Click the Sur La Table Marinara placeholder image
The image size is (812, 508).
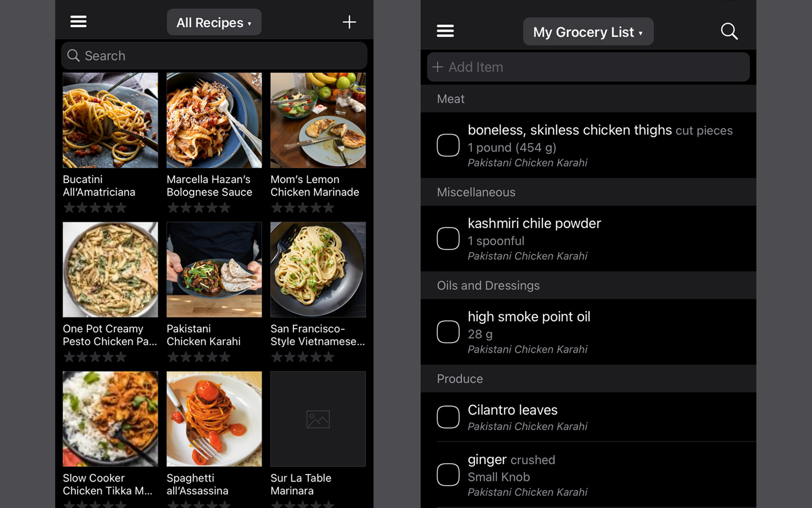click(x=318, y=419)
